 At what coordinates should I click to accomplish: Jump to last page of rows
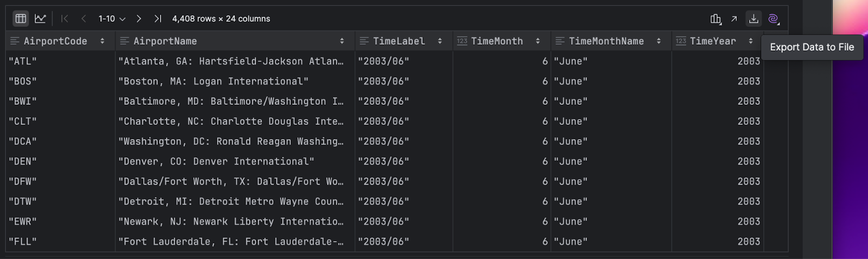(x=157, y=18)
